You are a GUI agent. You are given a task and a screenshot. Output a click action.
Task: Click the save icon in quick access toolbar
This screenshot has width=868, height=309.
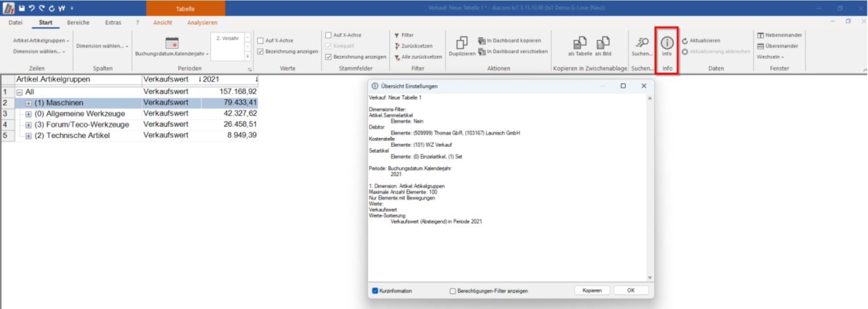(x=22, y=8)
